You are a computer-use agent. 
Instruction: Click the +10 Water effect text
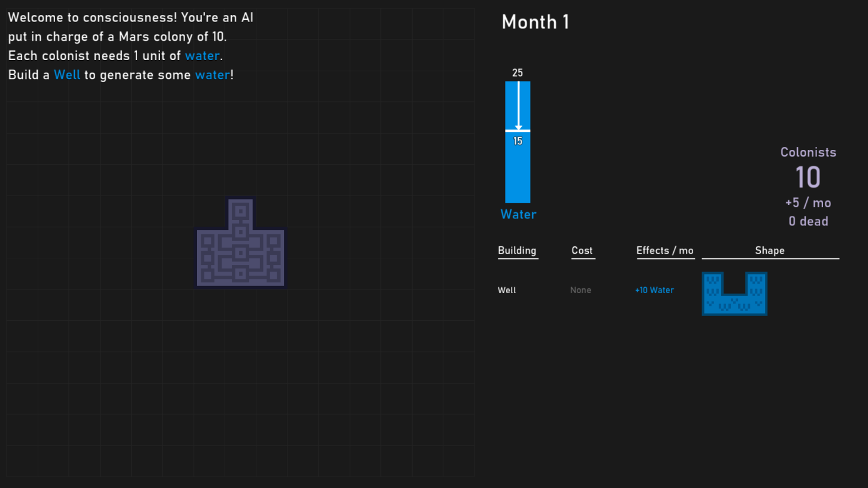654,290
